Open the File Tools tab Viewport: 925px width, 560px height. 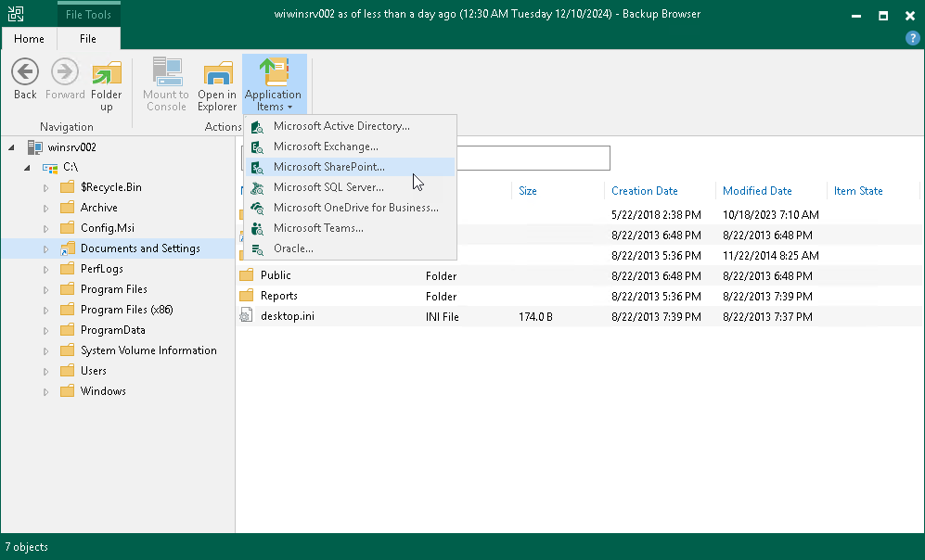click(x=88, y=14)
